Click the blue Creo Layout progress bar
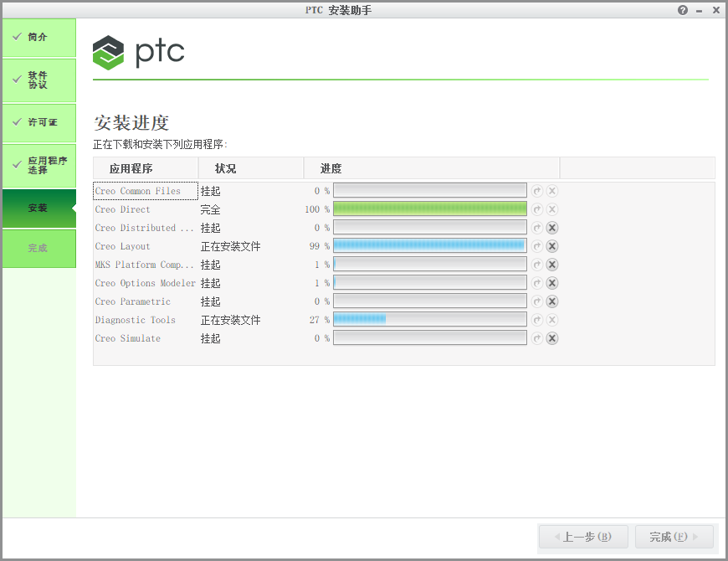 pyautogui.click(x=430, y=245)
